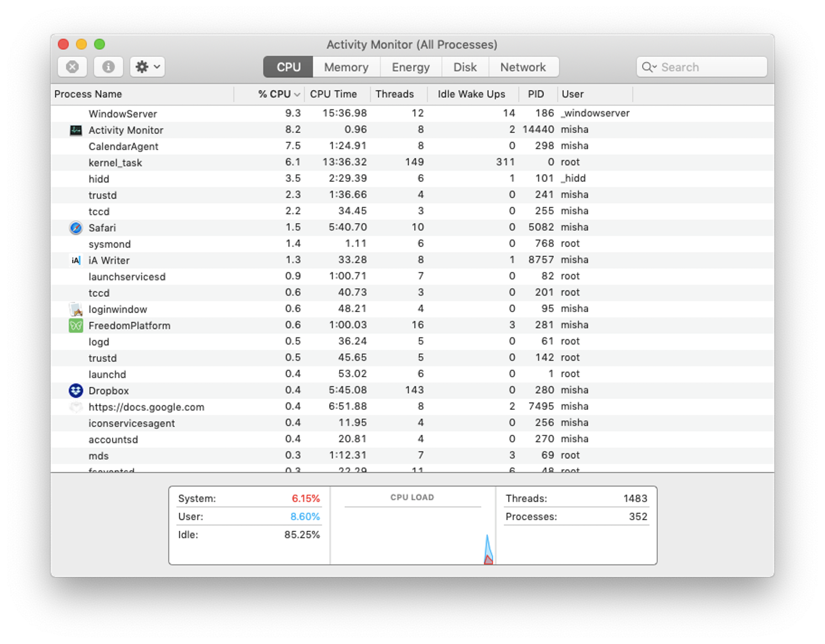The width and height of the screenshot is (825, 644).
Task: Select the launchd process row
Action: 412,374
